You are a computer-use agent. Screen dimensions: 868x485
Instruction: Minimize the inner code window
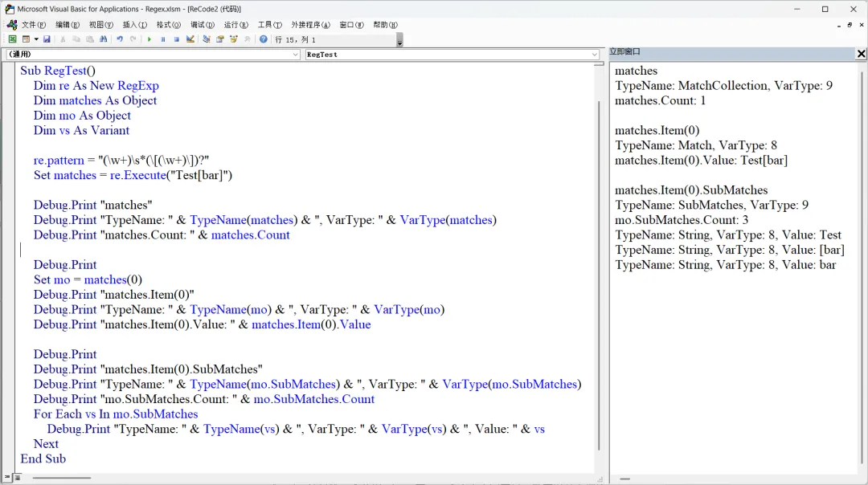tap(839, 25)
